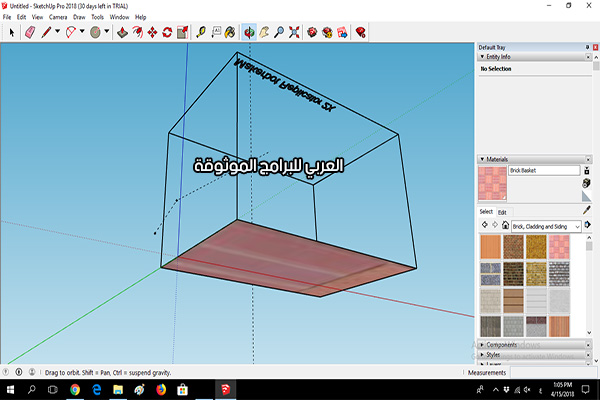Screen dimensions: 600x400
Task: Pick the pink Eraser tool
Action: point(30,33)
